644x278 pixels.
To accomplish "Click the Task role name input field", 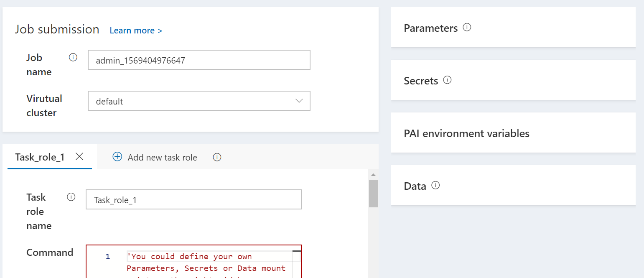I will click(x=193, y=200).
